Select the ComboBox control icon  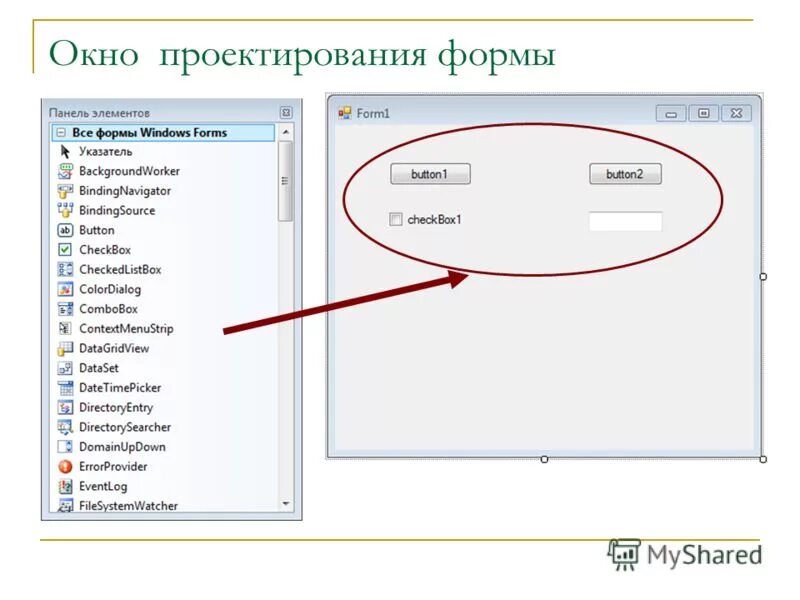[65, 309]
